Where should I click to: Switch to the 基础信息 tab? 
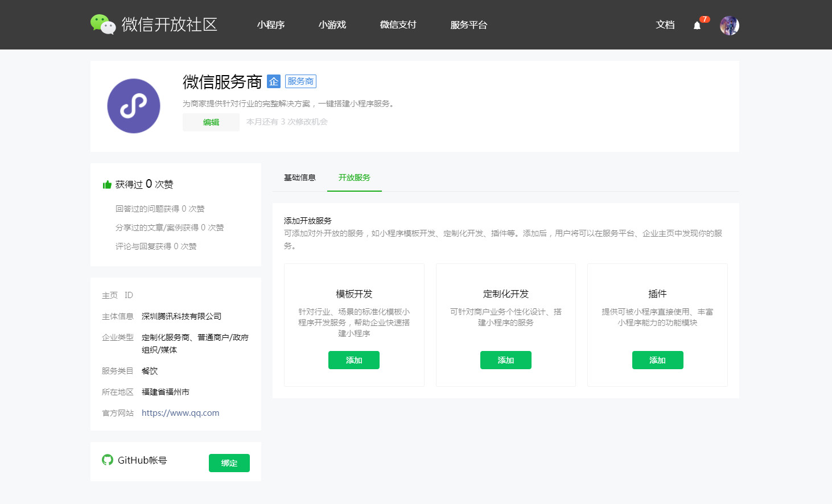[x=300, y=177]
